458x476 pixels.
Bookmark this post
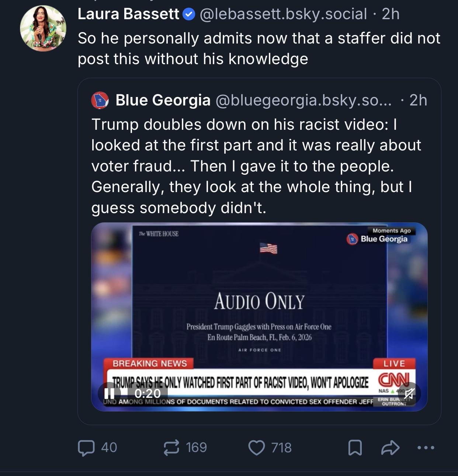pyautogui.click(x=355, y=448)
